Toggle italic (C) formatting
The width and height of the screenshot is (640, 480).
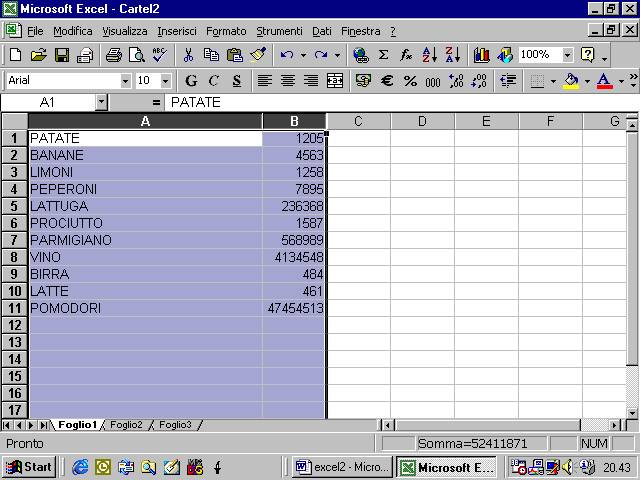point(213,81)
